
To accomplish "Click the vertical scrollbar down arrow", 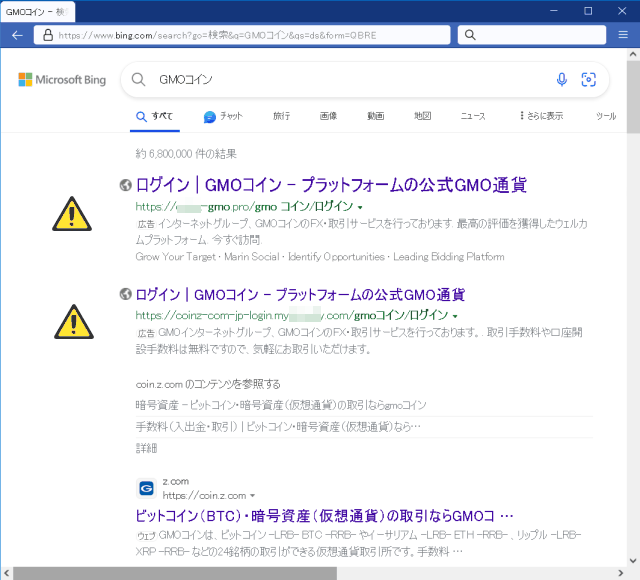I will [633, 560].
